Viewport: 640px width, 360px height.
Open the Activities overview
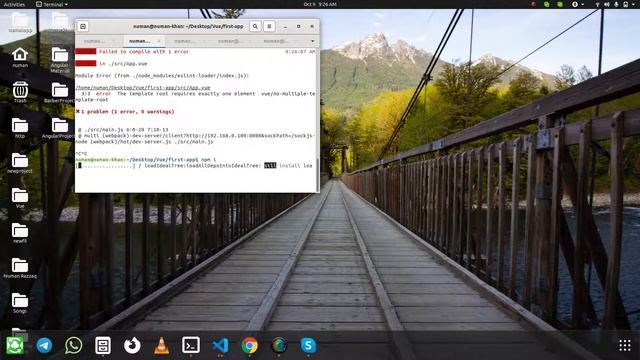point(14,4)
